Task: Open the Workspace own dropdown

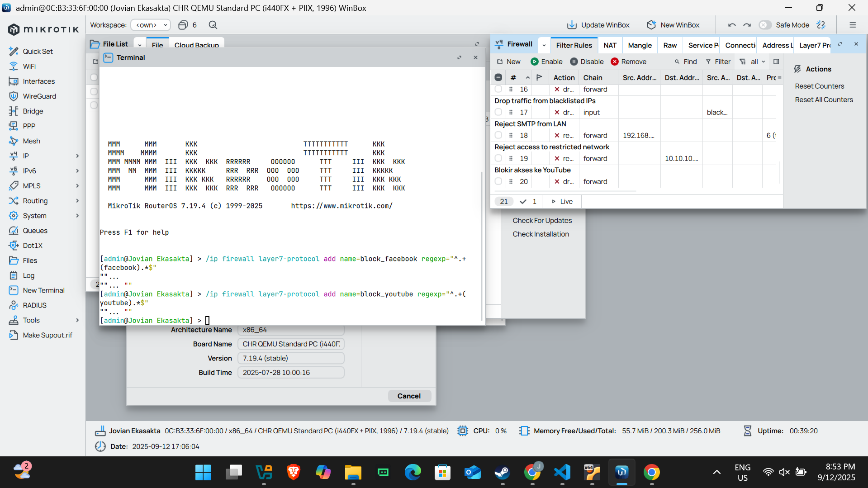Action: 151,25
